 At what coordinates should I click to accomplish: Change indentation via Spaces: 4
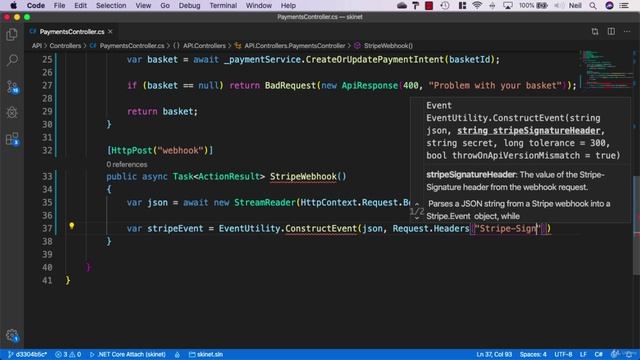(x=533, y=354)
